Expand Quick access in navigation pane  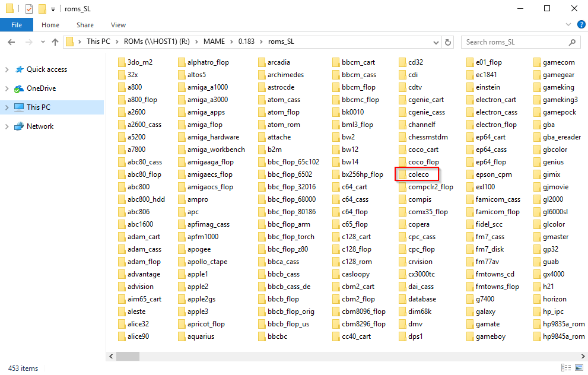7,69
